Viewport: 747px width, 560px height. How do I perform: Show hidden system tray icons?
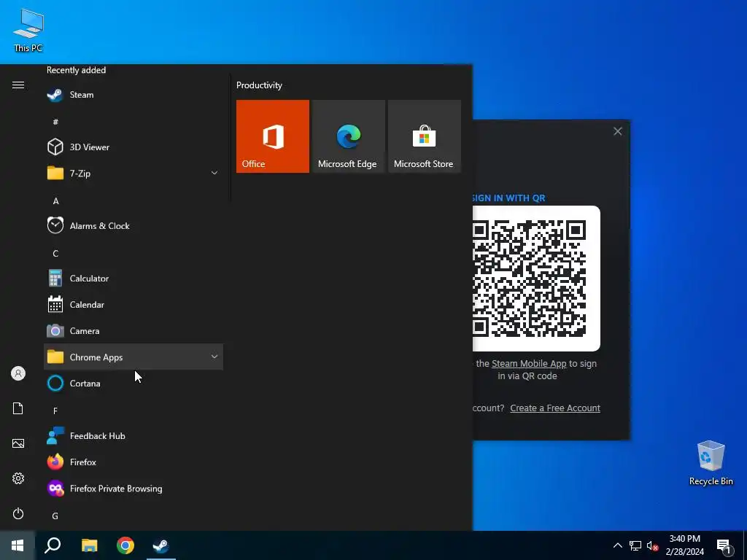[x=617, y=545]
